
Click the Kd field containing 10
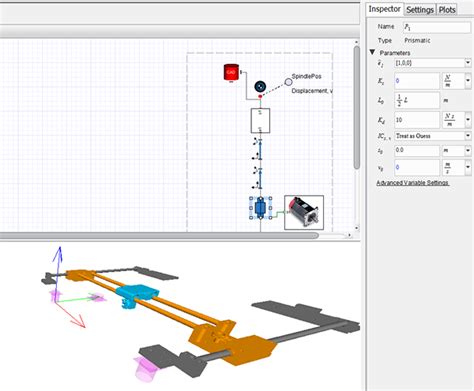coord(417,120)
